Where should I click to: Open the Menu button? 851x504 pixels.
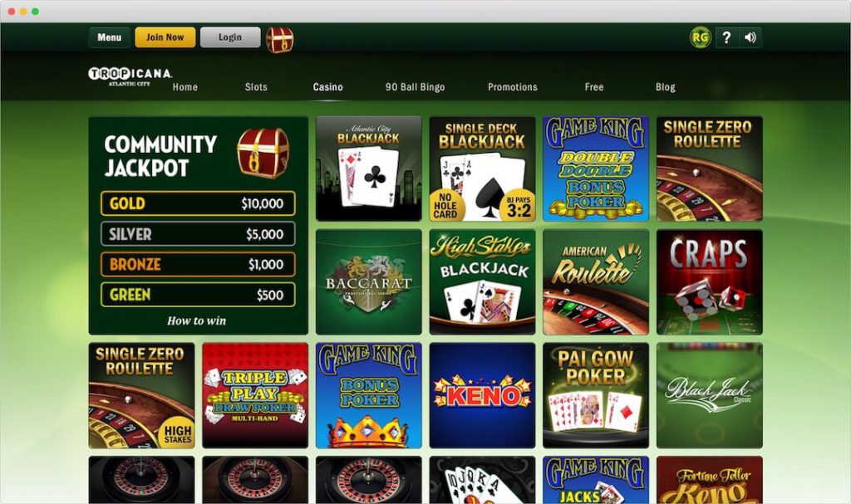[109, 37]
